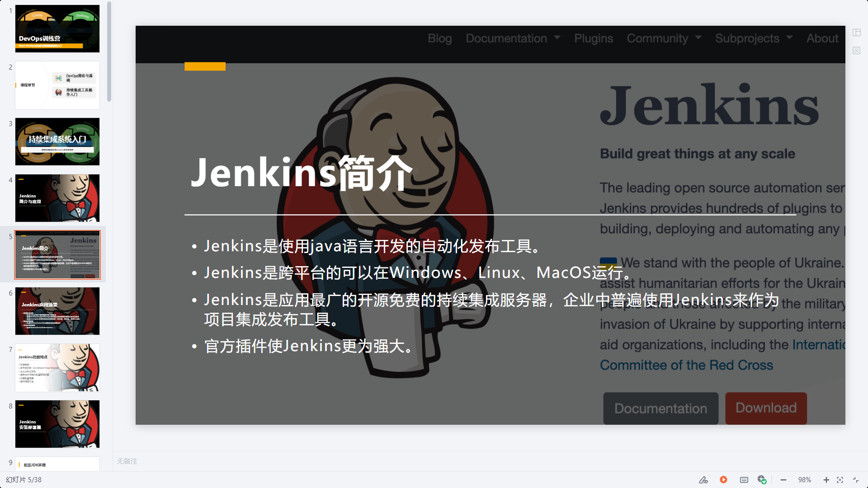The image size is (868, 488).
Task: Click the collapse corners icon at bottom right
Action: point(856,480)
